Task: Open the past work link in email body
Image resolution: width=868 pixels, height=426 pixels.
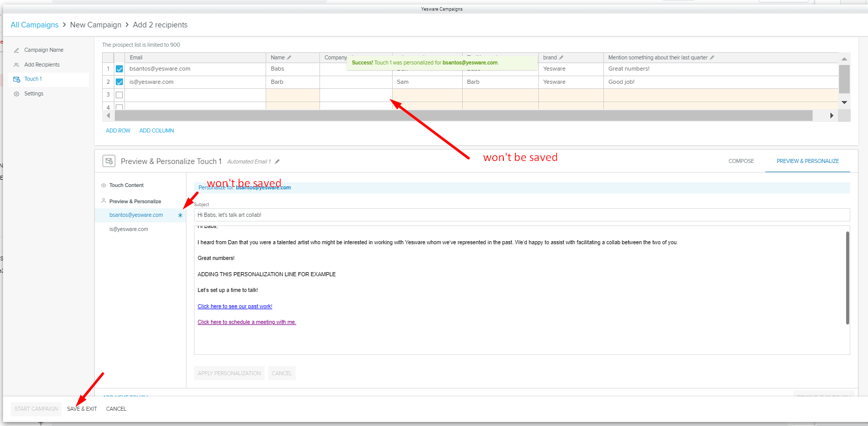Action: pyautogui.click(x=235, y=307)
